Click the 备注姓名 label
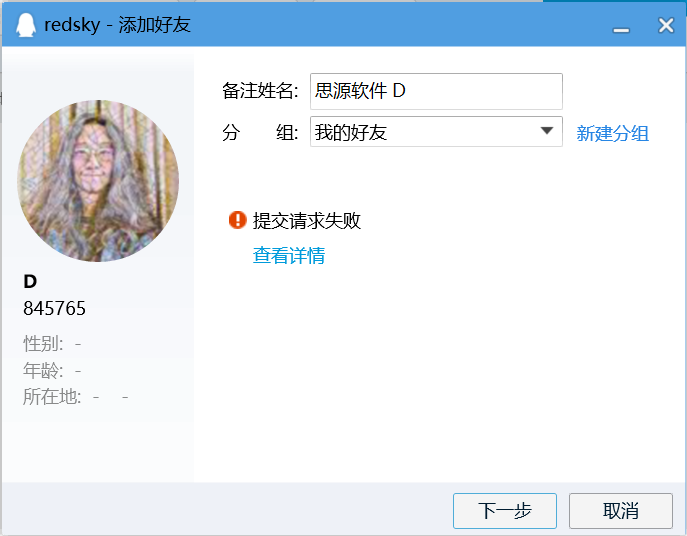687x536 pixels. tap(260, 91)
